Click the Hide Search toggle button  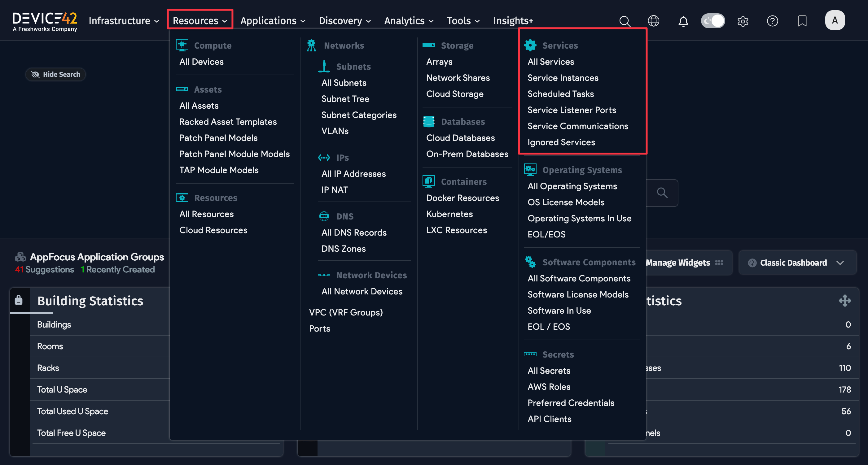55,74
